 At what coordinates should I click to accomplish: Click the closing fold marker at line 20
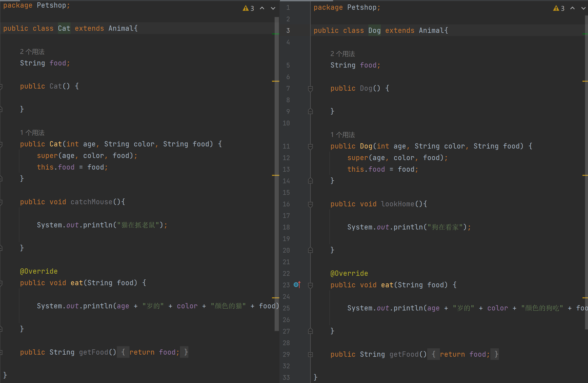310,250
